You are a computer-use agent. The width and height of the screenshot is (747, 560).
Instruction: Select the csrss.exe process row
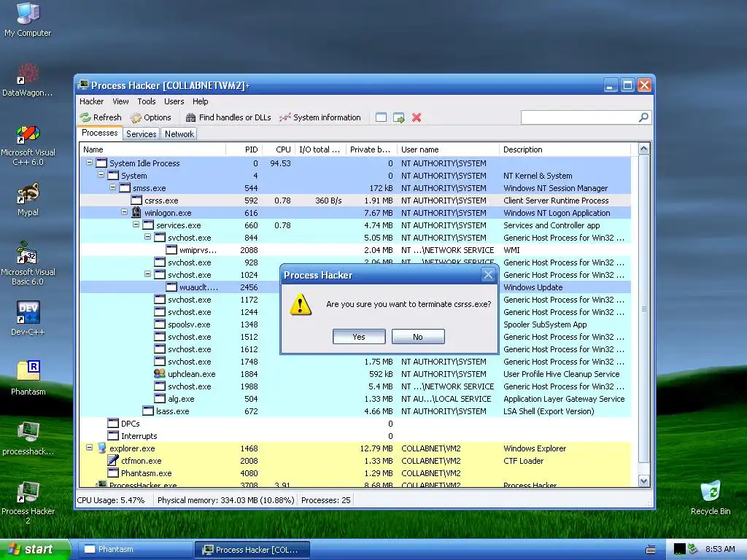[355, 201]
